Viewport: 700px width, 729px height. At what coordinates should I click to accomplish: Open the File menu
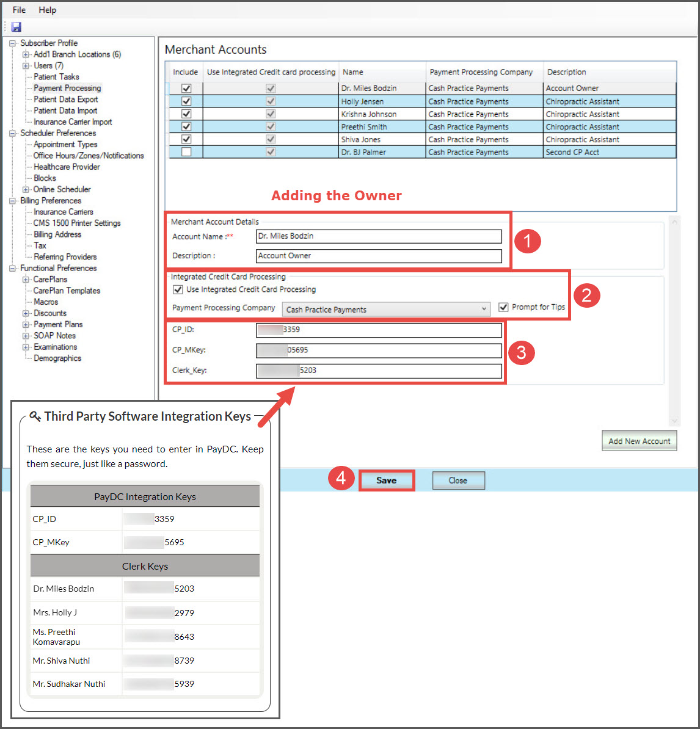click(x=19, y=10)
